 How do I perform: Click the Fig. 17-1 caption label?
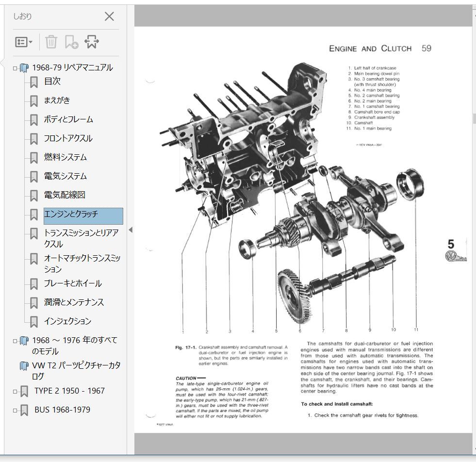186,347
